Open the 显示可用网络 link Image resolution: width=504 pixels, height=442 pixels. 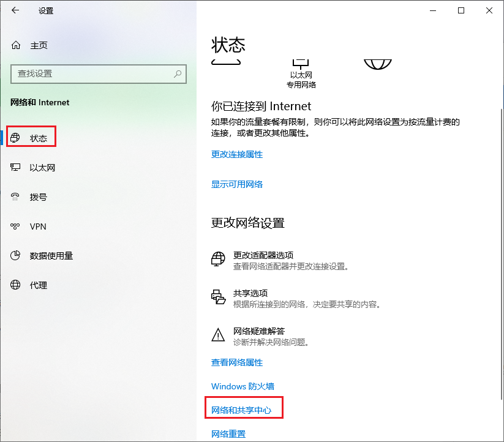pyautogui.click(x=237, y=184)
